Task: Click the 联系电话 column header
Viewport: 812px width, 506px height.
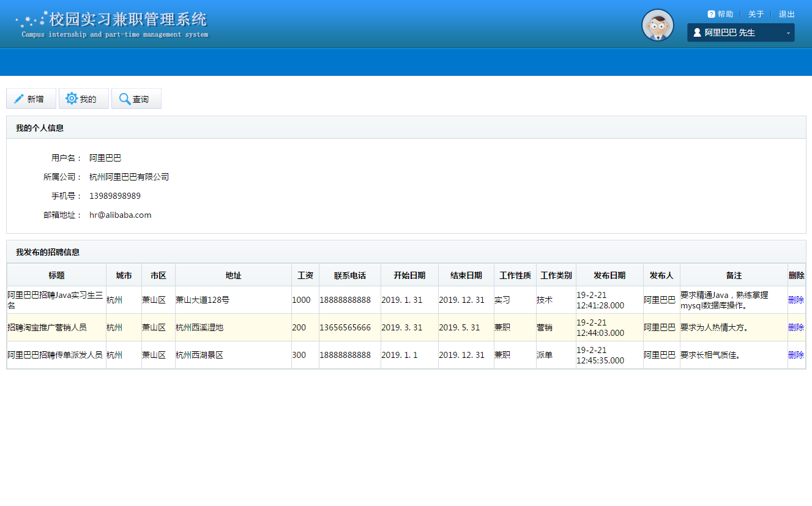Action: (x=350, y=275)
